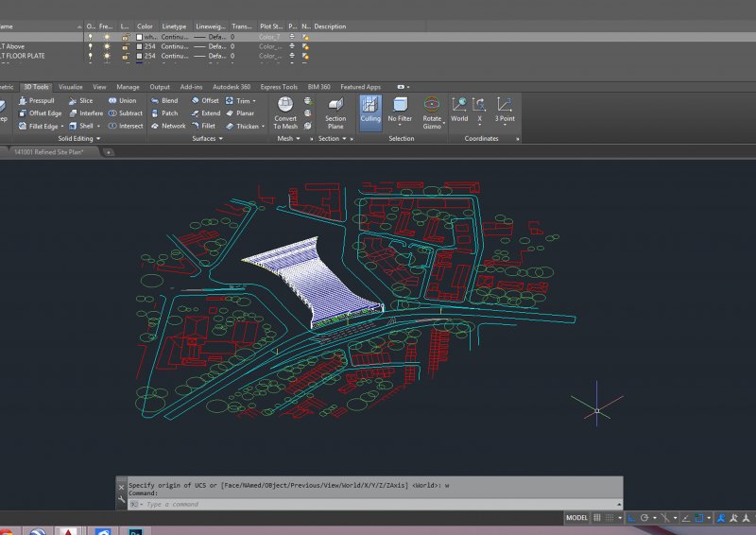Click Convert To Mesh icon
This screenshot has width=756, height=535.
tap(285, 105)
